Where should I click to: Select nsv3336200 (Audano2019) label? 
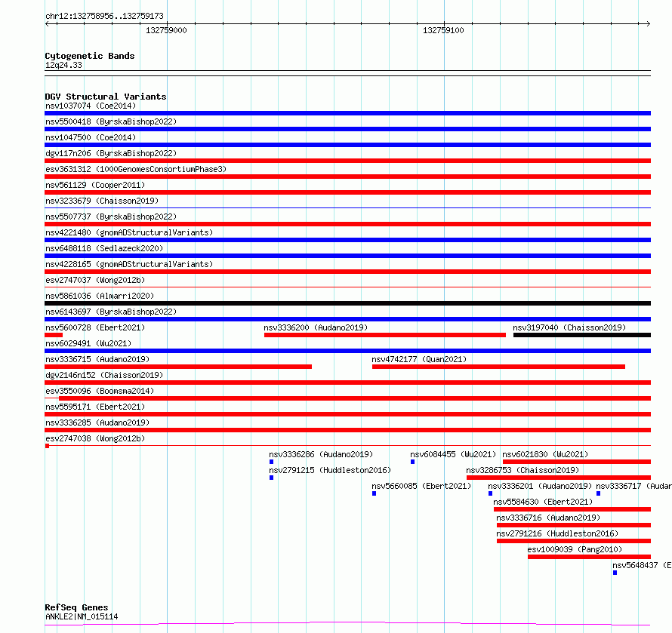[x=316, y=327]
